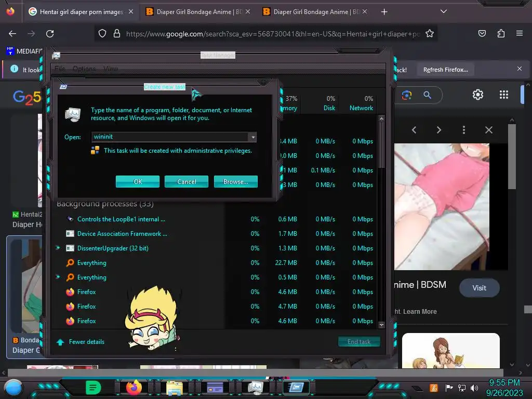The width and height of the screenshot is (532, 399).
Task: Click the Google Lens camera icon
Action: (407, 95)
